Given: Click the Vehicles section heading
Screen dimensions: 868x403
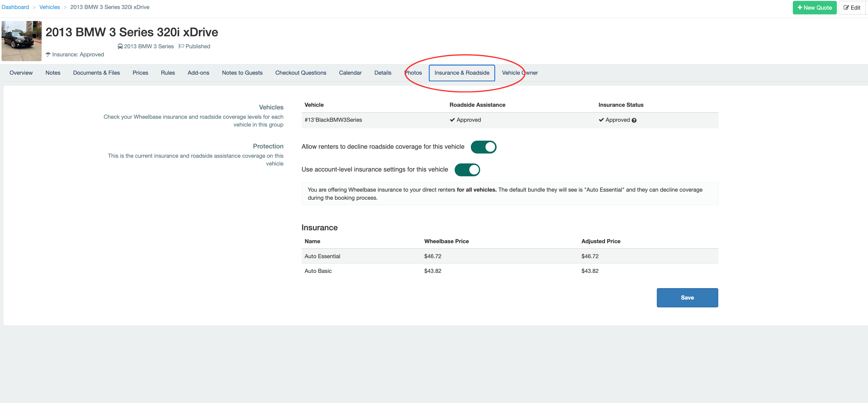Looking at the screenshot, I should click(271, 107).
